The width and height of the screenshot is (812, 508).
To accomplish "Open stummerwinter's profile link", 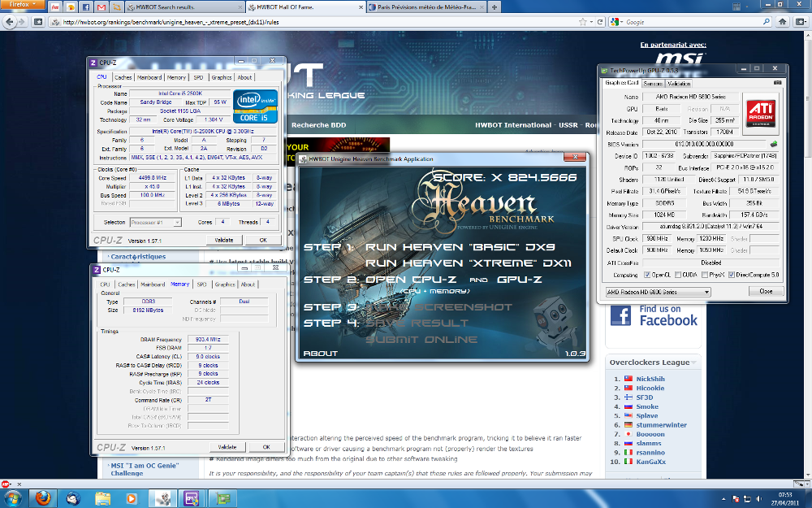I will 661,425.
